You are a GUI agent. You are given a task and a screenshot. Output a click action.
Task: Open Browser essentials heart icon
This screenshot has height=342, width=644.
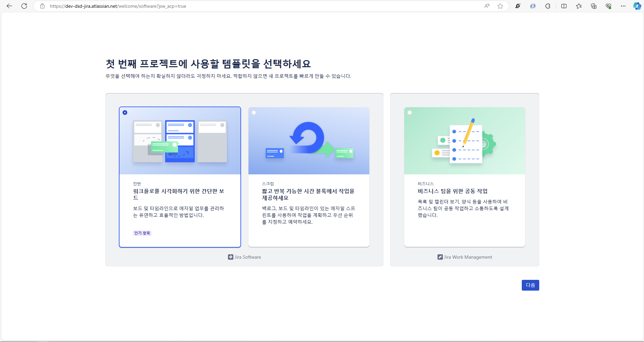pyautogui.click(x=608, y=6)
